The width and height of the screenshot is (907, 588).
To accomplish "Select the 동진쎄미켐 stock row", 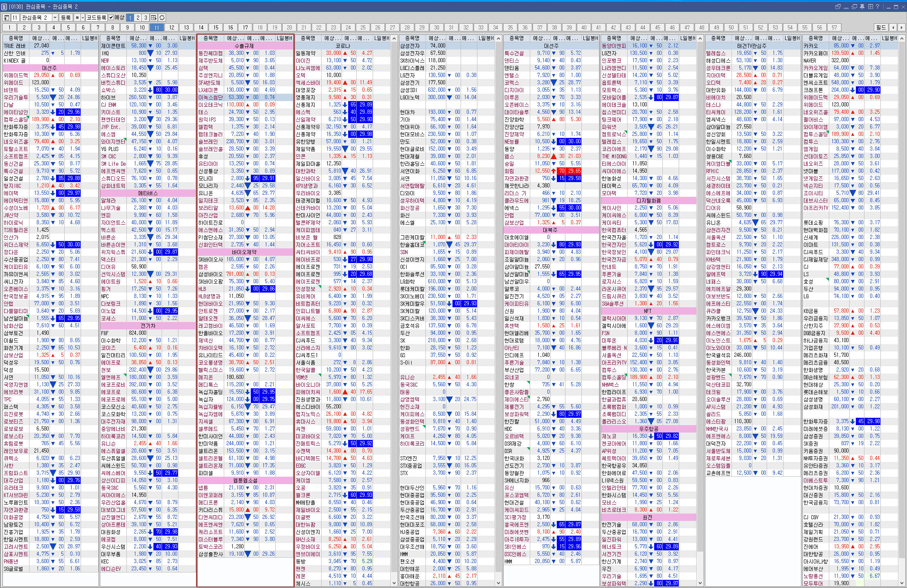I will tap(245, 53).
